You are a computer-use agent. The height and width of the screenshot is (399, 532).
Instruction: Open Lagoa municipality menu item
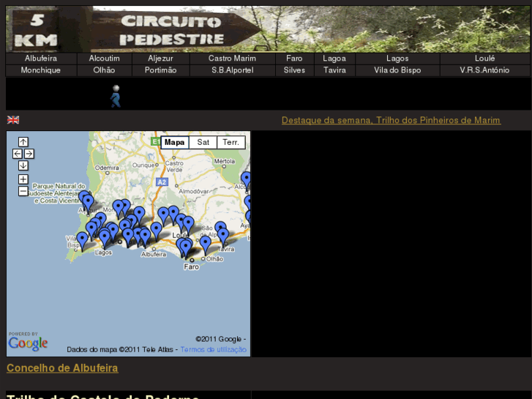point(334,59)
